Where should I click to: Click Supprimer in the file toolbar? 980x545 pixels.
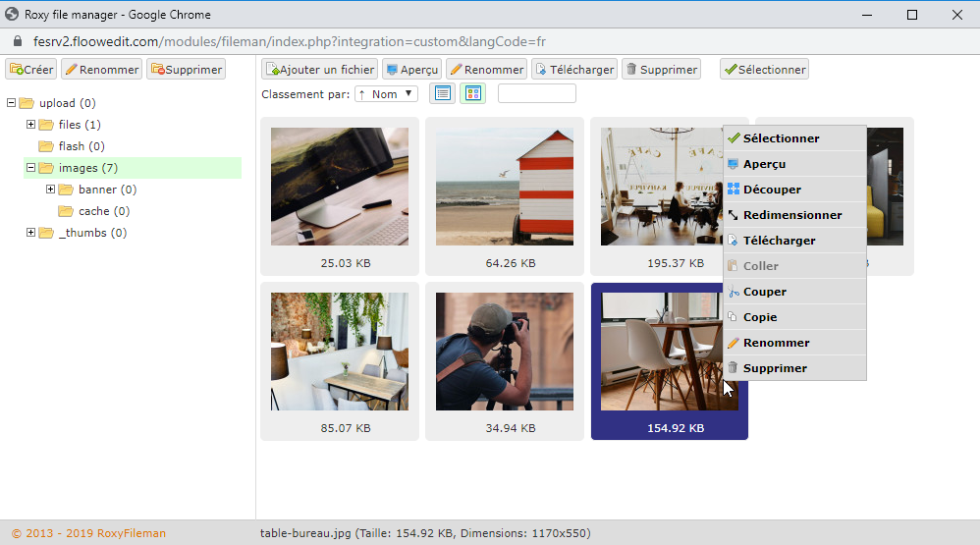[661, 70]
